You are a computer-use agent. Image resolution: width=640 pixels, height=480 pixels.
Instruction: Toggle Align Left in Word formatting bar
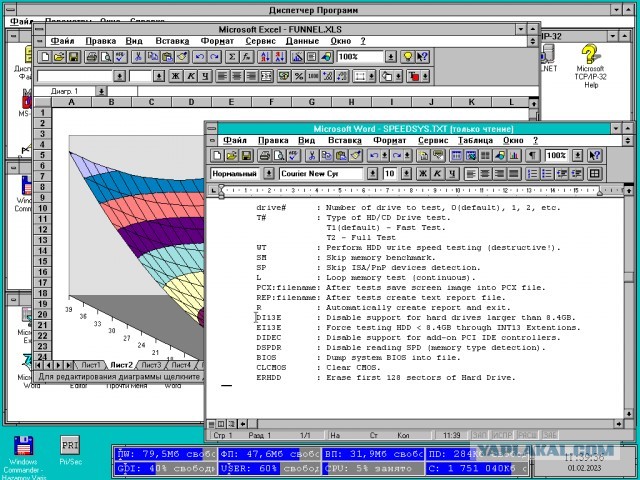pos(471,174)
